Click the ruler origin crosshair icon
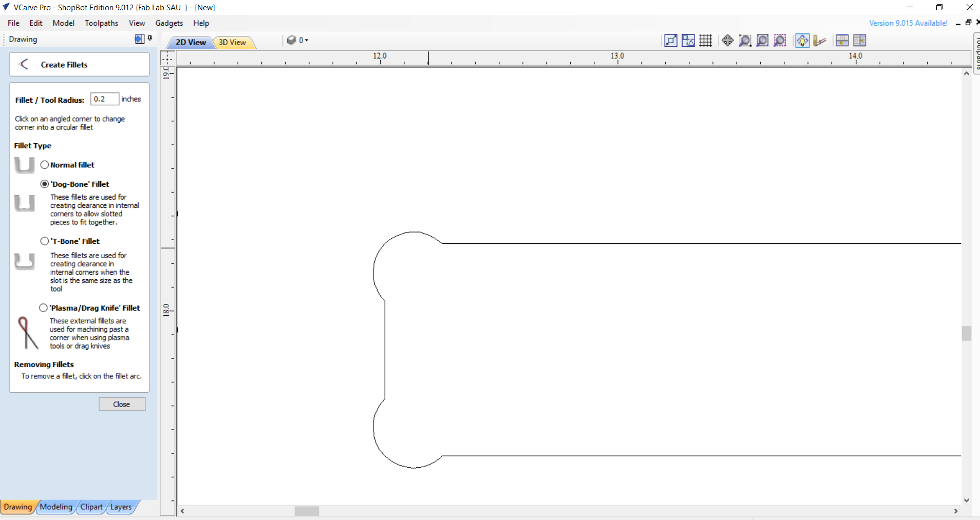 pyautogui.click(x=167, y=58)
